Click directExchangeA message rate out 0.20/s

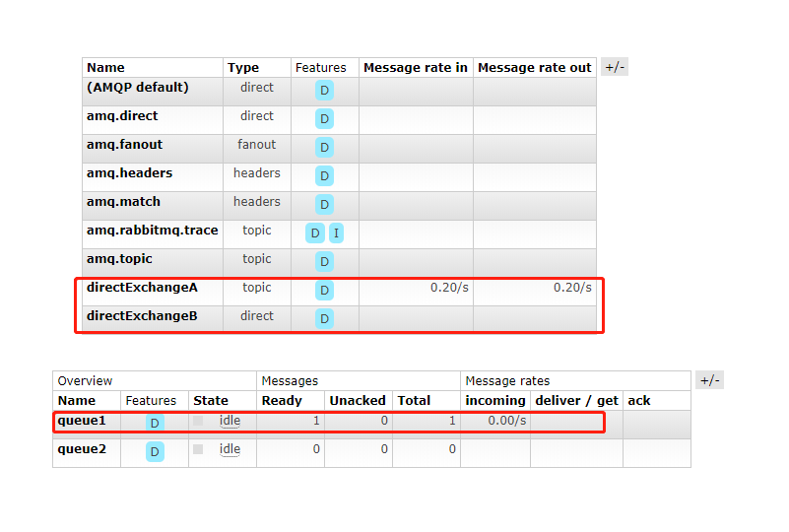(x=572, y=288)
